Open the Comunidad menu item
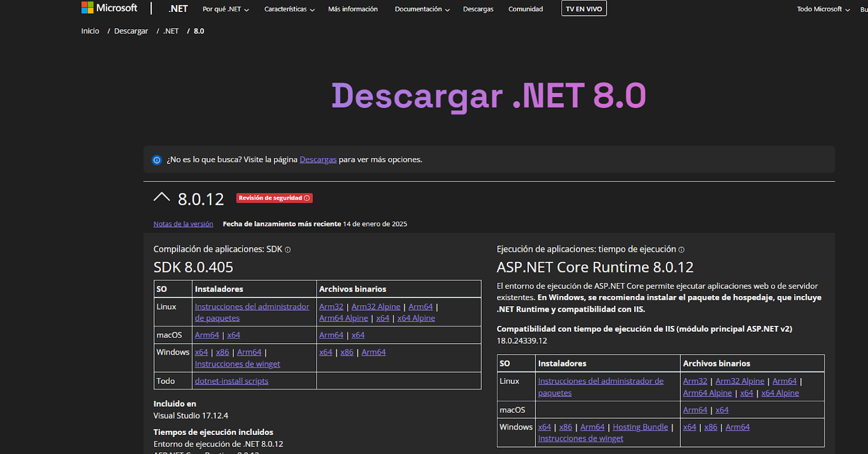The width and height of the screenshot is (868, 454). [525, 9]
